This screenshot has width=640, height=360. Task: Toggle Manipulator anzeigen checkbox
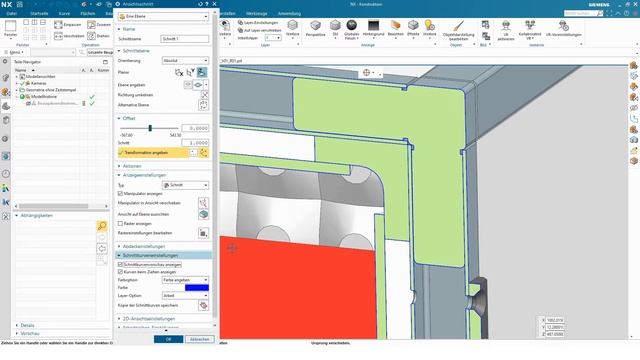[x=120, y=193]
